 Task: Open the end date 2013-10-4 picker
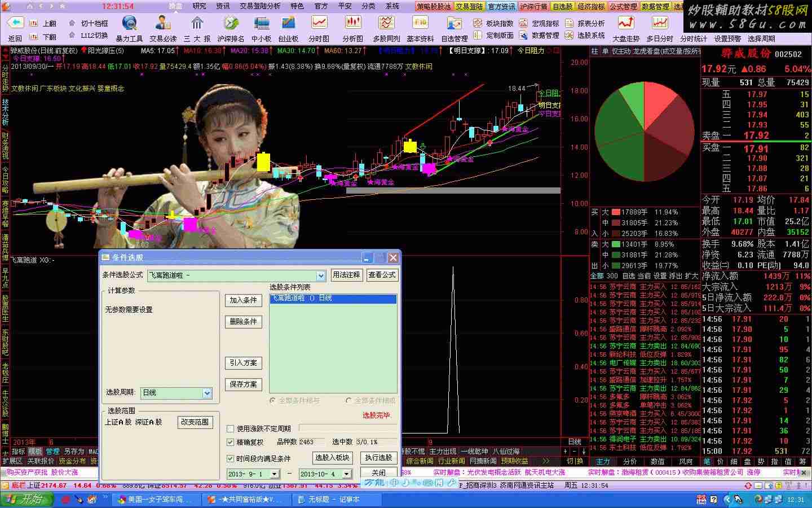coord(347,474)
